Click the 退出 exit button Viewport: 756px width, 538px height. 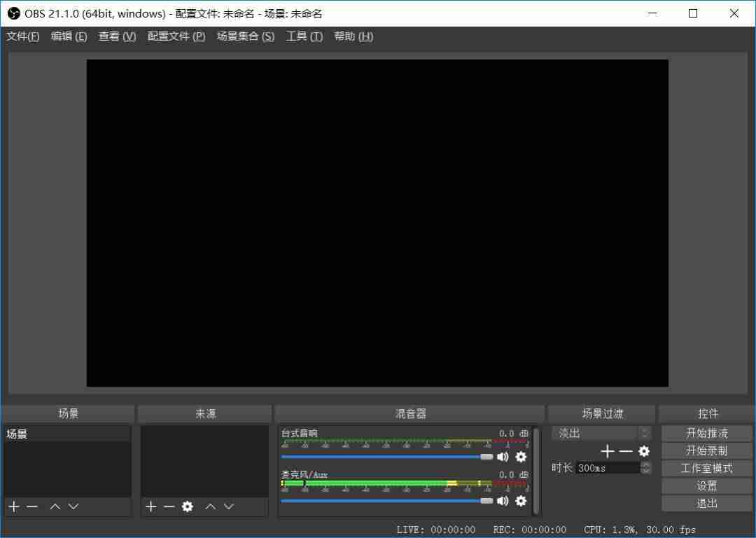(707, 503)
